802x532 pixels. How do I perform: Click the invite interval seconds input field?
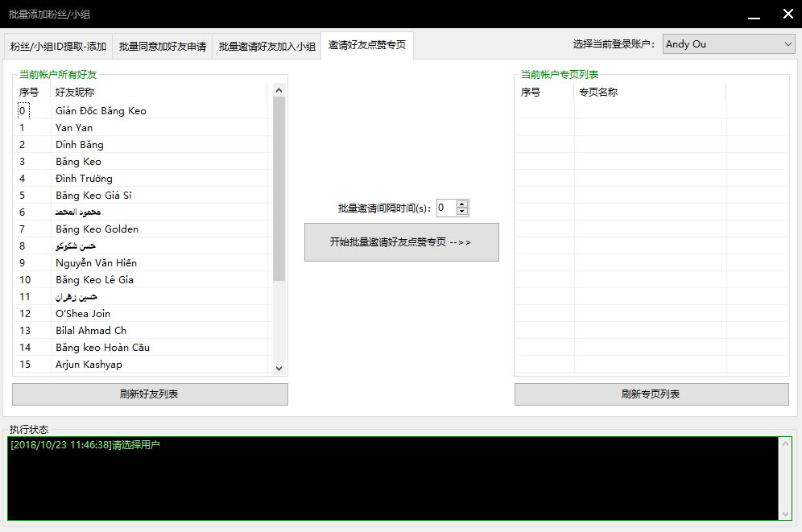(445, 208)
